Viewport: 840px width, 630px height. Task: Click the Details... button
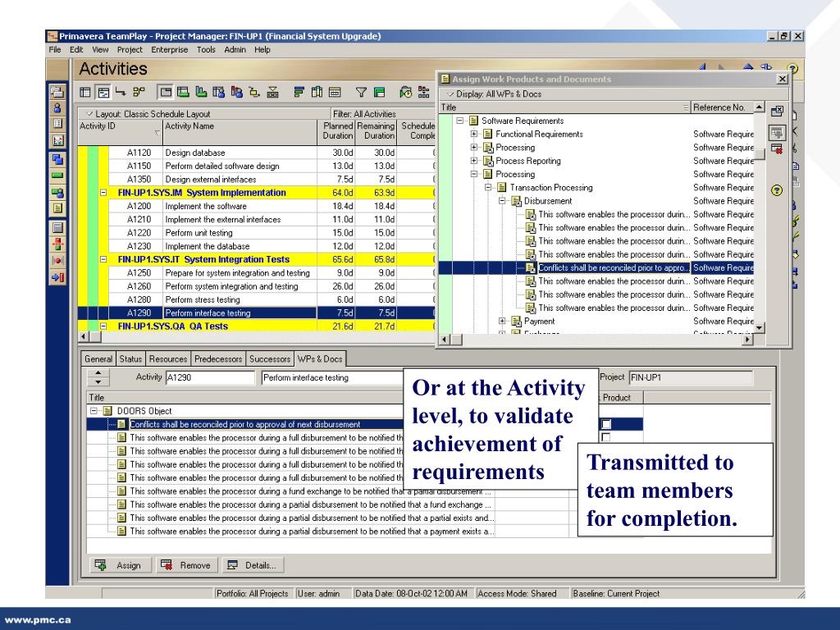(253, 565)
